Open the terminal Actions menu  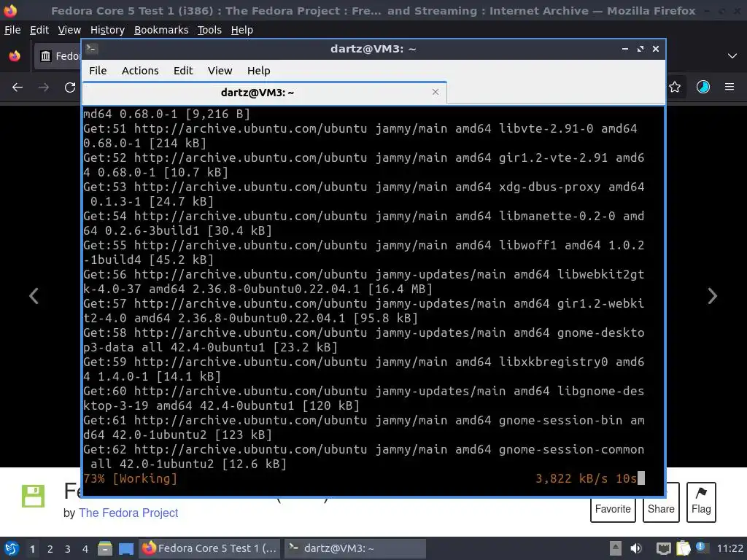click(x=140, y=71)
